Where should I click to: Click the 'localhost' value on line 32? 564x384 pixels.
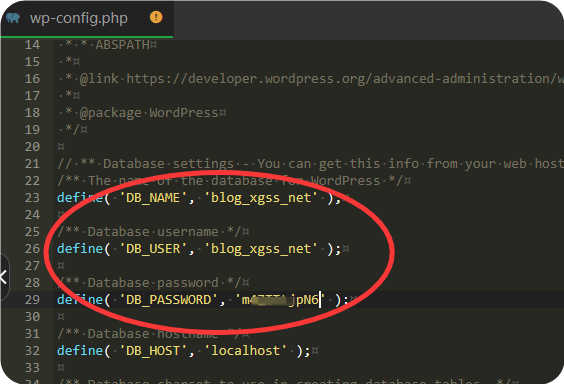click(246, 351)
